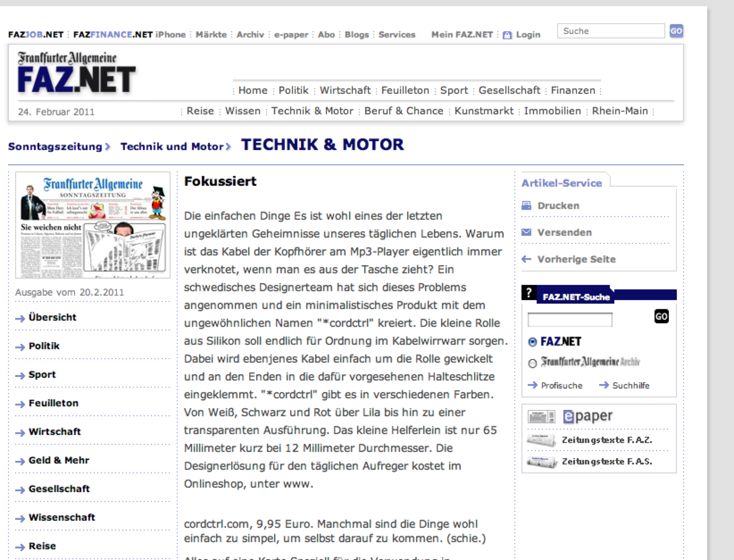Click the newspaper icon beside Zeitungstexte F.A.Z.
This screenshot has height=560, width=734.
pos(542,440)
